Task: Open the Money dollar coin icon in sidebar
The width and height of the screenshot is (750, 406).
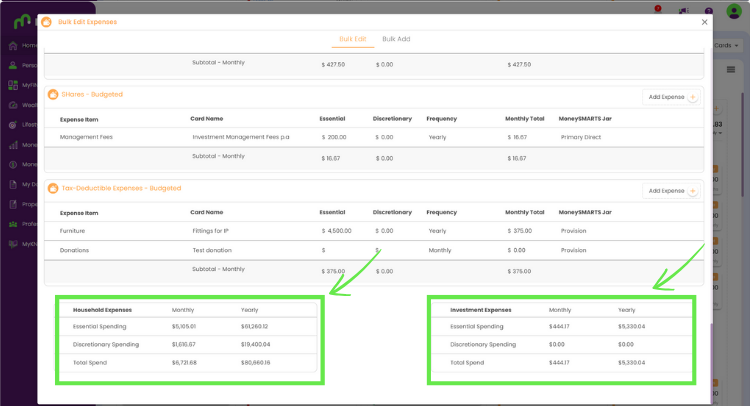Action: pyautogui.click(x=13, y=165)
